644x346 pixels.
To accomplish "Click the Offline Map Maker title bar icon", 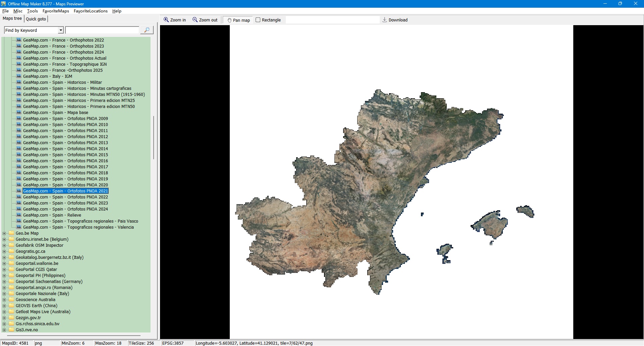I will [x=3, y=4].
